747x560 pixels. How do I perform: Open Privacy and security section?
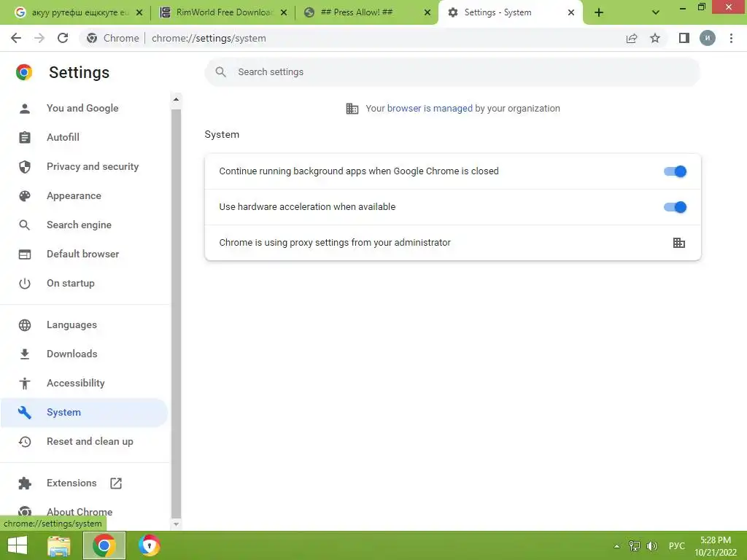point(93,166)
